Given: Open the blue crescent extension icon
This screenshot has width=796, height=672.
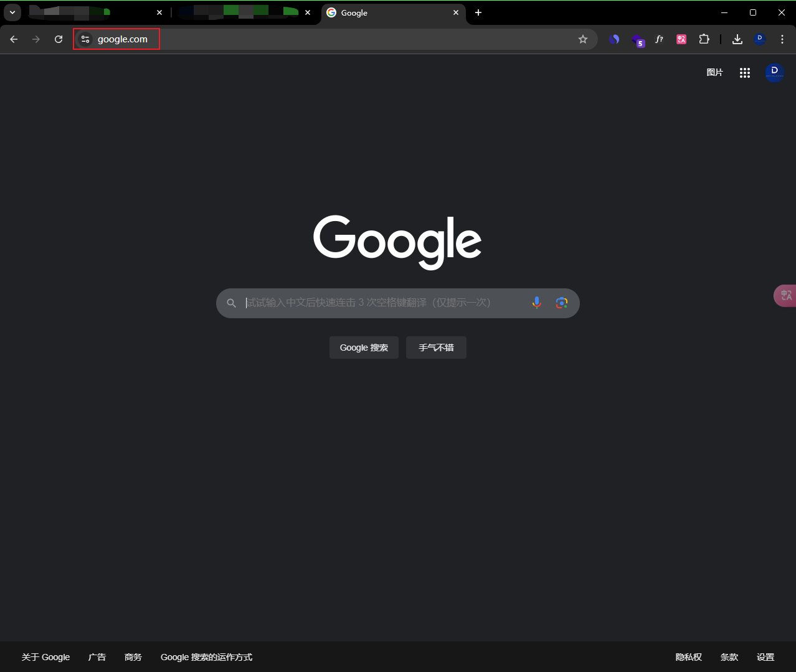Looking at the screenshot, I should pyautogui.click(x=614, y=39).
